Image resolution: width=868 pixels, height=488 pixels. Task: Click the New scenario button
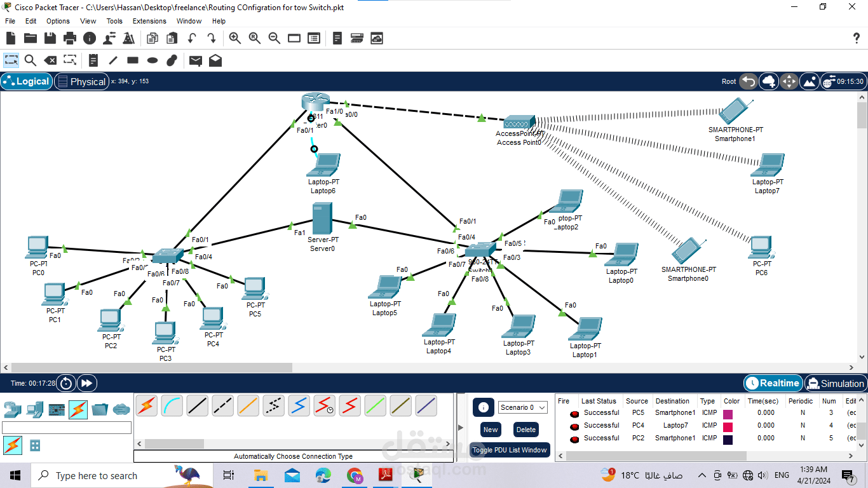[491, 430]
